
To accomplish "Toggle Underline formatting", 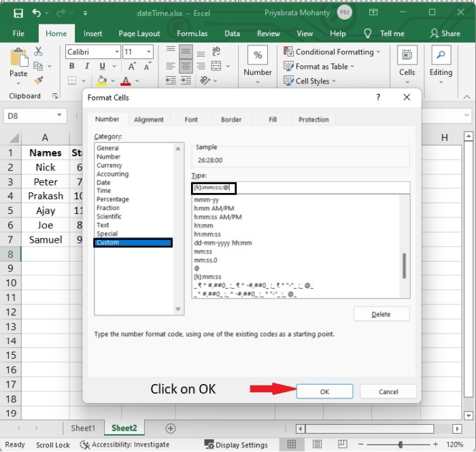I will pos(102,66).
